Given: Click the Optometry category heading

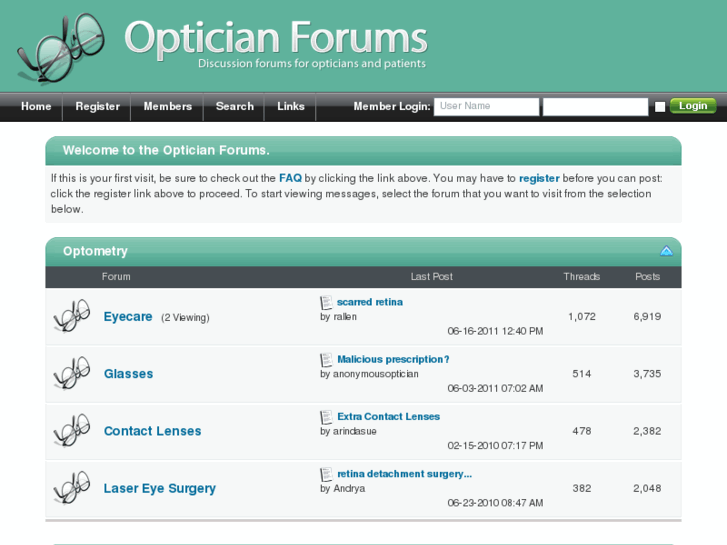Looking at the screenshot, I should point(95,251).
